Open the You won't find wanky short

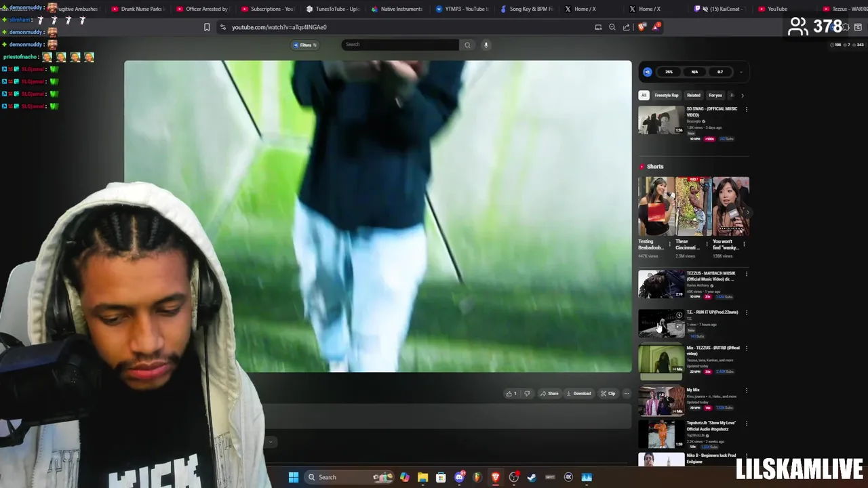click(x=731, y=206)
